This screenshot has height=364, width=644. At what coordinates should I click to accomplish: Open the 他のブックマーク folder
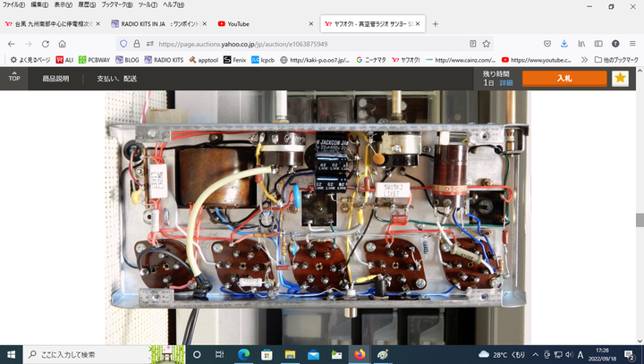pyautogui.click(x=618, y=60)
